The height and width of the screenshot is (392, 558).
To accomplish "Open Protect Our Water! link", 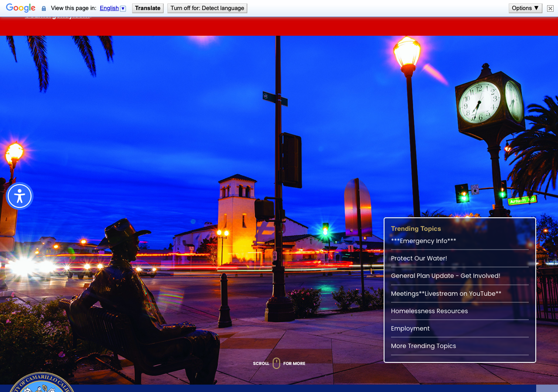I will (419, 258).
